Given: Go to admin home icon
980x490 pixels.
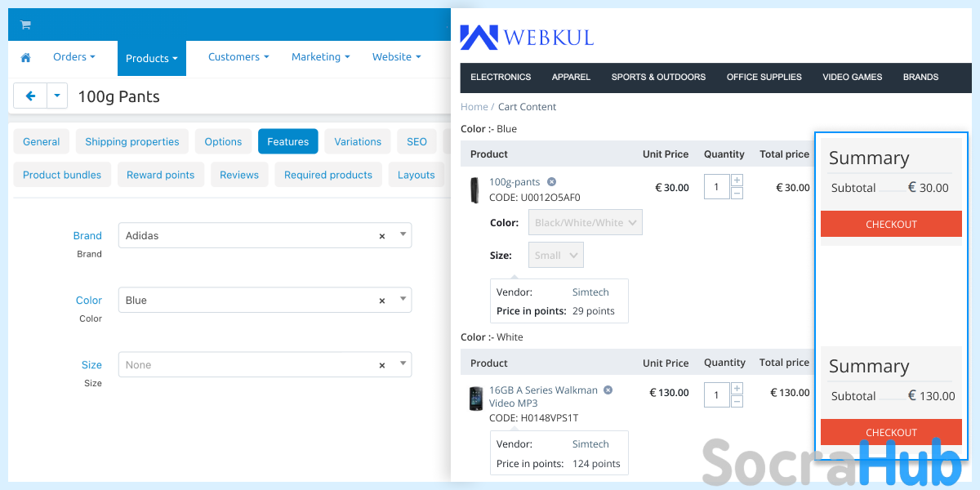Looking at the screenshot, I should pos(25,57).
